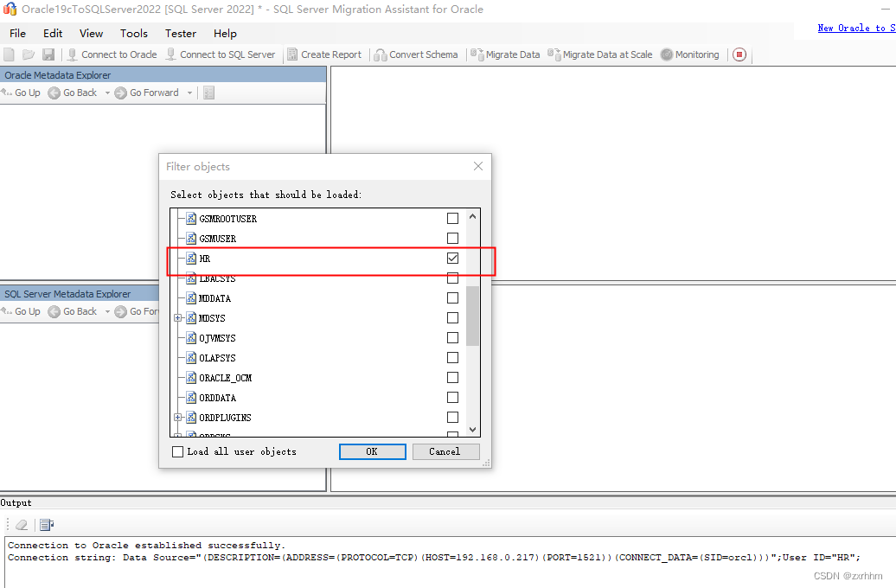Open the View menu
Screen dimensions: 896x588
91,33
